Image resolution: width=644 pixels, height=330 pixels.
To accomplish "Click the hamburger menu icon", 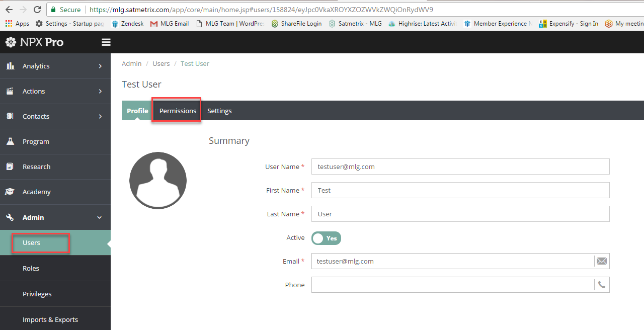I will pos(106,42).
